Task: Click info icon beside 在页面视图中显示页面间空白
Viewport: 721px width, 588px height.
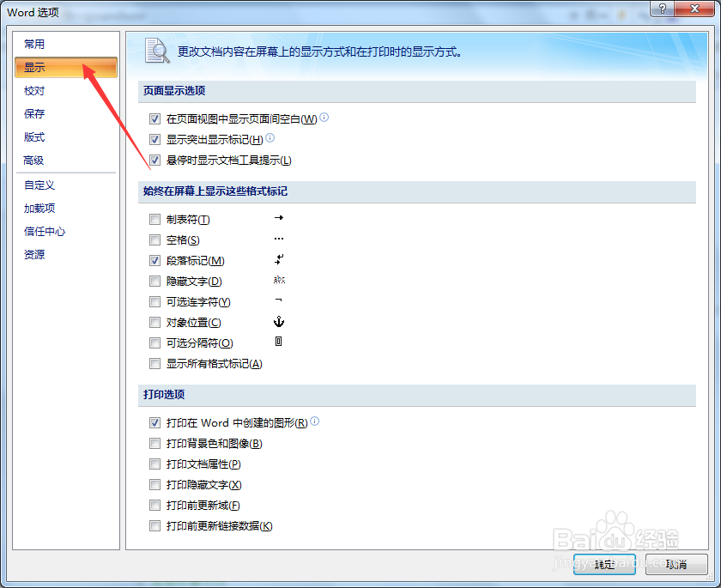Action: pyautogui.click(x=324, y=118)
